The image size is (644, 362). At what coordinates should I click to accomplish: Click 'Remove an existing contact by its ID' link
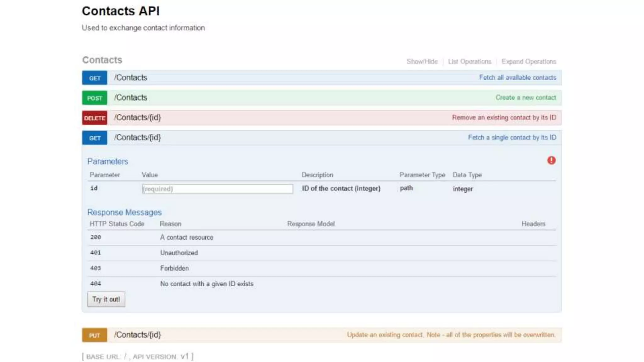(x=504, y=118)
